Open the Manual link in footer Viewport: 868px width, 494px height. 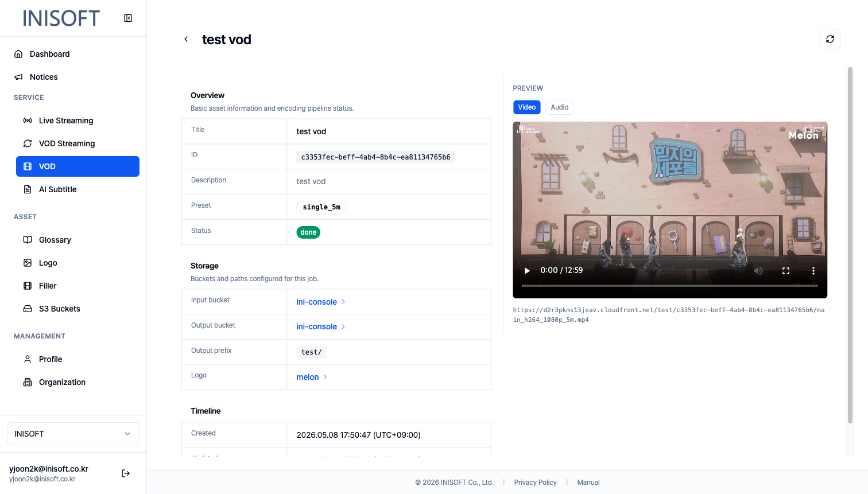coord(588,483)
